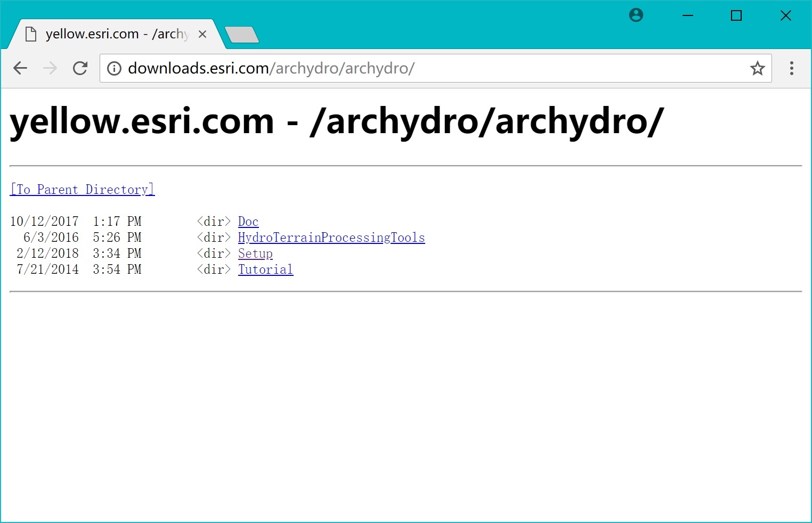The height and width of the screenshot is (523, 812).
Task: Click the date 6/3/2016
Action: [x=51, y=238]
